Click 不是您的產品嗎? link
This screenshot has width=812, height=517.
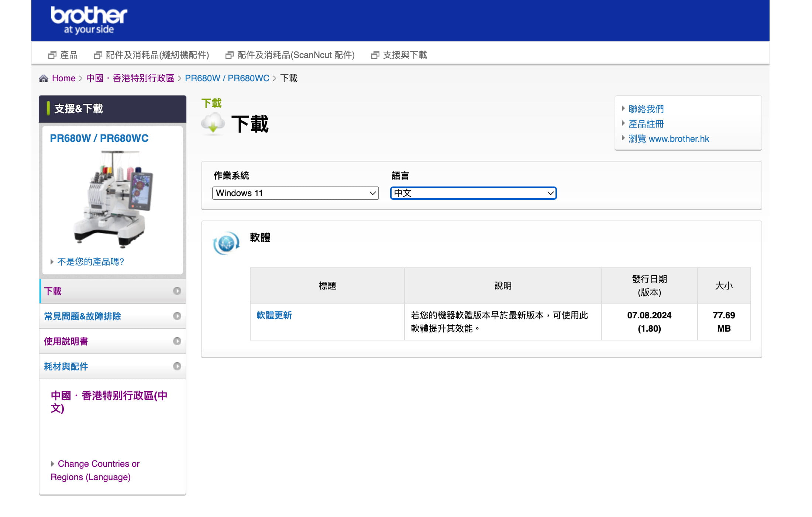pos(90,262)
